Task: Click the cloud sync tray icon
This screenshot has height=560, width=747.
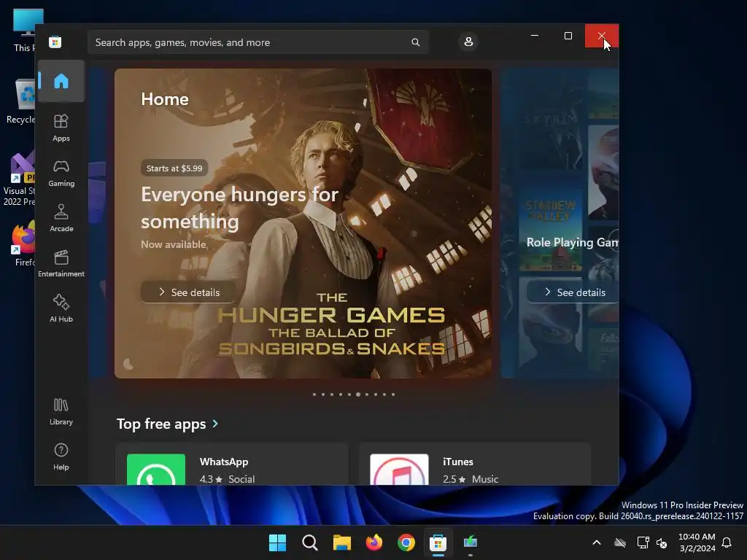Action: 620,542
